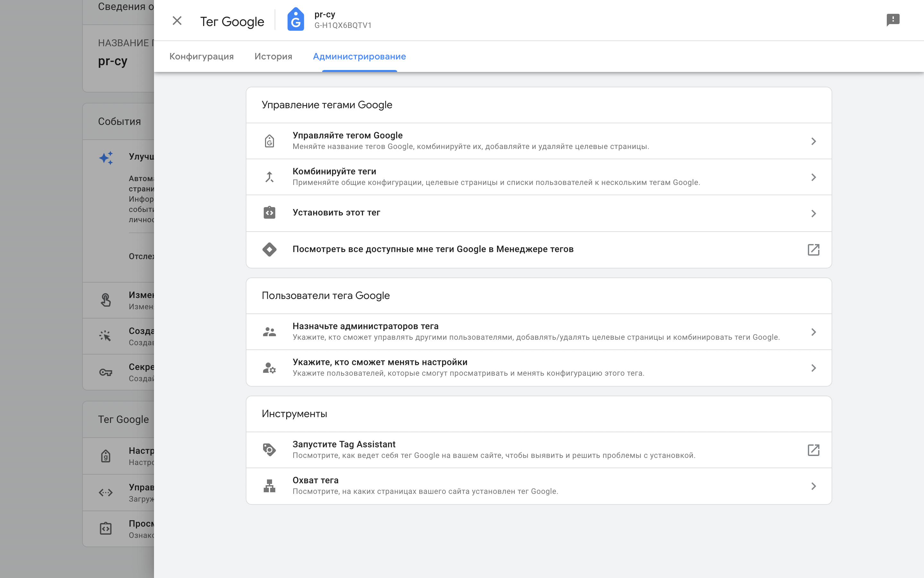Click the cursor click icon in background panel
Image resolution: width=924 pixels, height=578 pixels.
pos(105,336)
